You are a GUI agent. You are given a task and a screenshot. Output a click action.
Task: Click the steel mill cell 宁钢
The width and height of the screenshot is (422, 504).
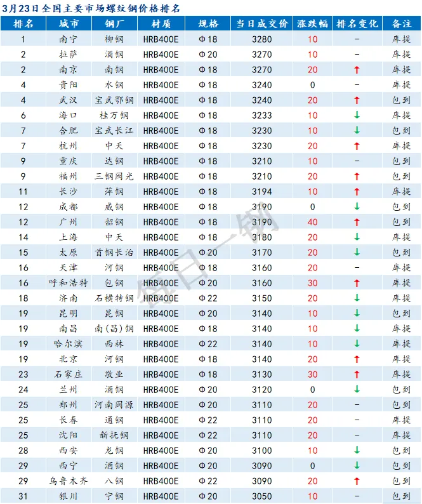(114, 496)
